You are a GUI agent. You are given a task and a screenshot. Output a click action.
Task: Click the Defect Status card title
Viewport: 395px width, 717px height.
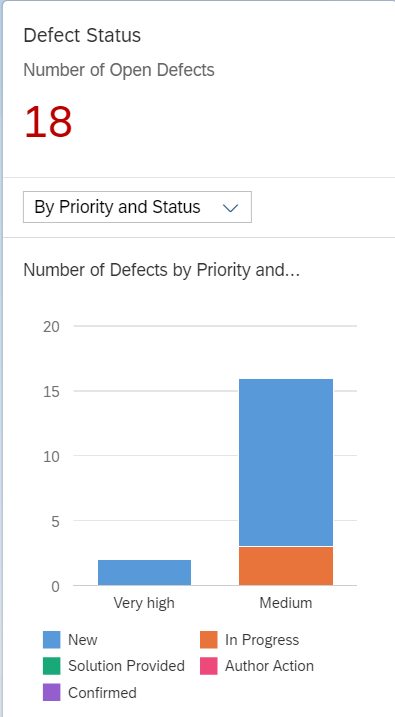(82, 35)
